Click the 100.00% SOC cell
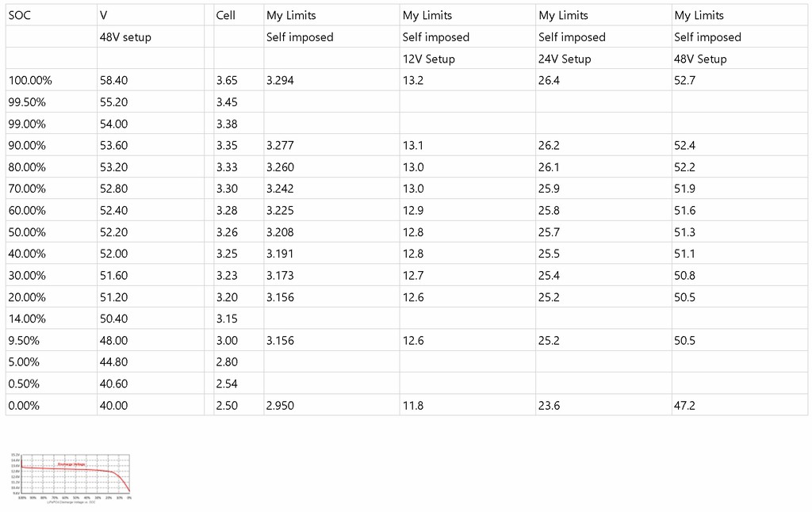 pyautogui.click(x=52, y=80)
